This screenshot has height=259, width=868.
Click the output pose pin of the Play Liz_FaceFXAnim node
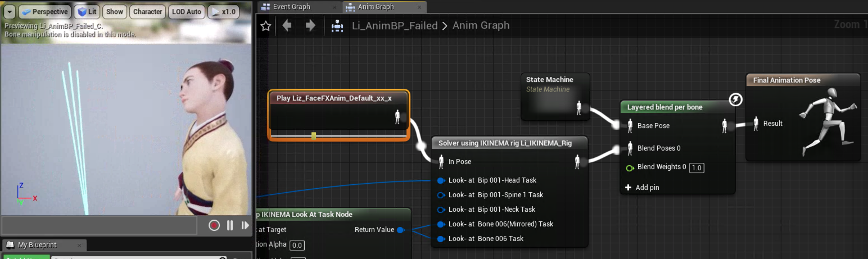(398, 117)
